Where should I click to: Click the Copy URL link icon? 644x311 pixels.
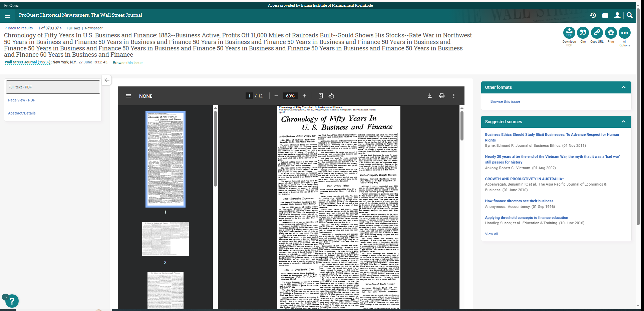click(597, 33)
